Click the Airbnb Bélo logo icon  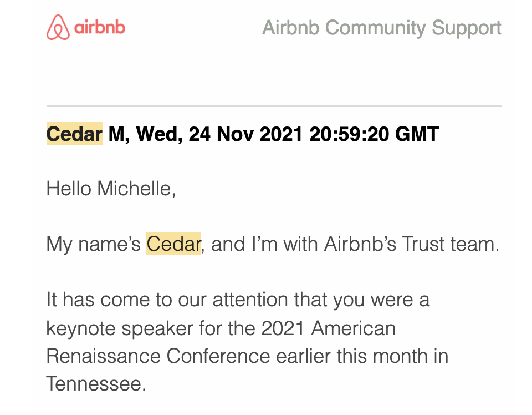[58, 27]
